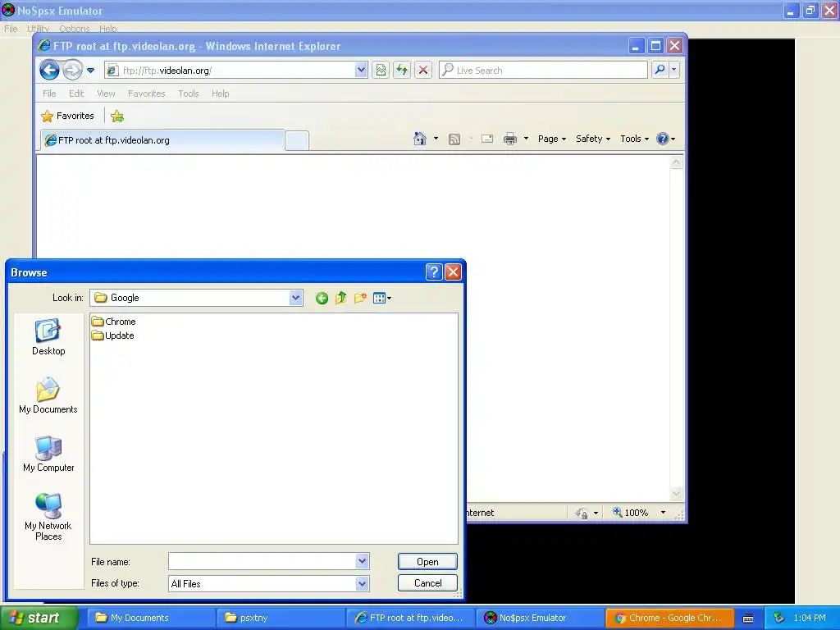Click the Up One Level folder icon

click(340, 298)
